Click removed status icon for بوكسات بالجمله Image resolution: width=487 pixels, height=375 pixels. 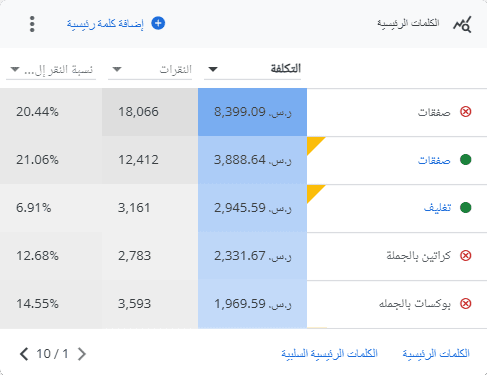click(465, 304)
